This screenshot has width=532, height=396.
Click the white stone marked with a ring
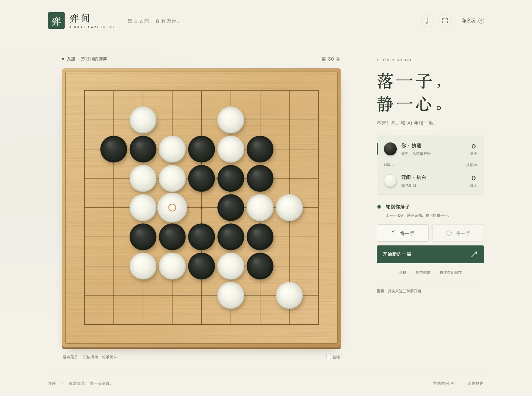(x=172, y=207)
